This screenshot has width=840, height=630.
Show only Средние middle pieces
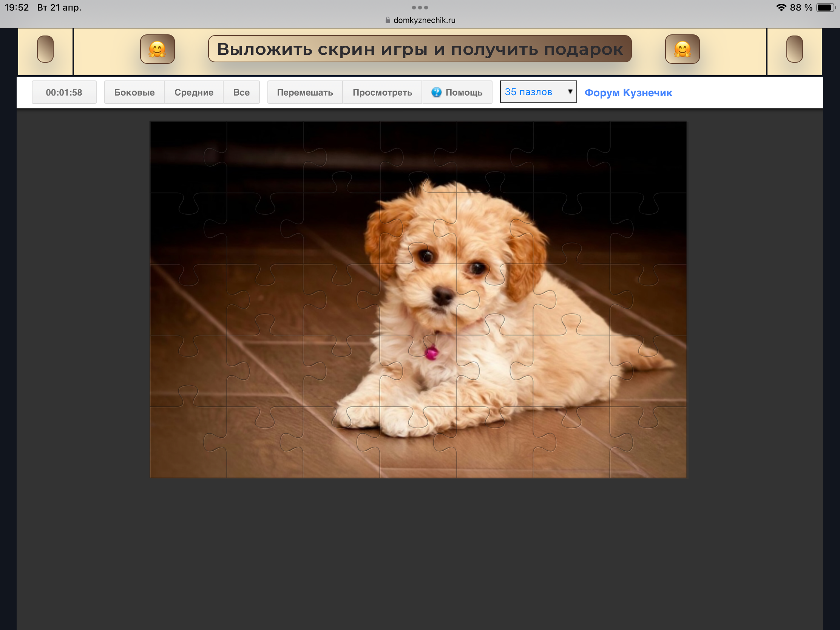[x=194, y=92]
